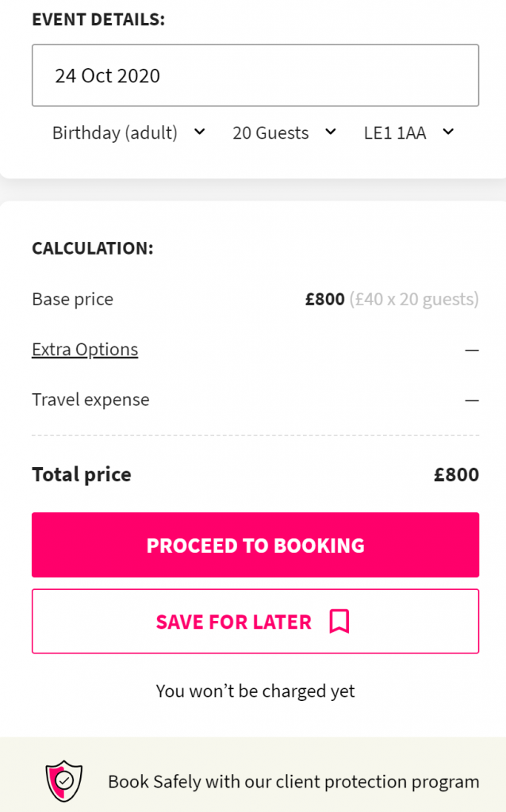Click the £40 x 20 guests breakdown
This screenshot has height=812, width=506.
pos(414,300)
